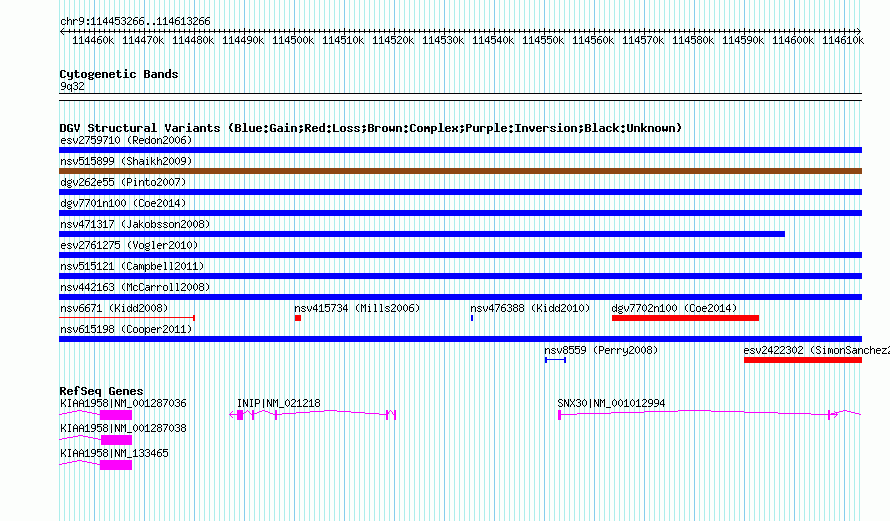Click the nsv8559 (Perry2008) label
The image size is (890, 521).
pyautogui.click(x=601, y=350)
